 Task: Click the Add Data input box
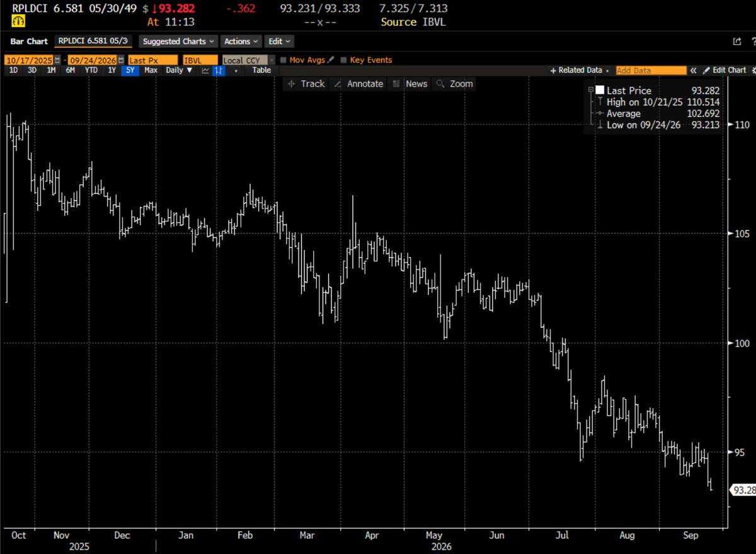651,71
